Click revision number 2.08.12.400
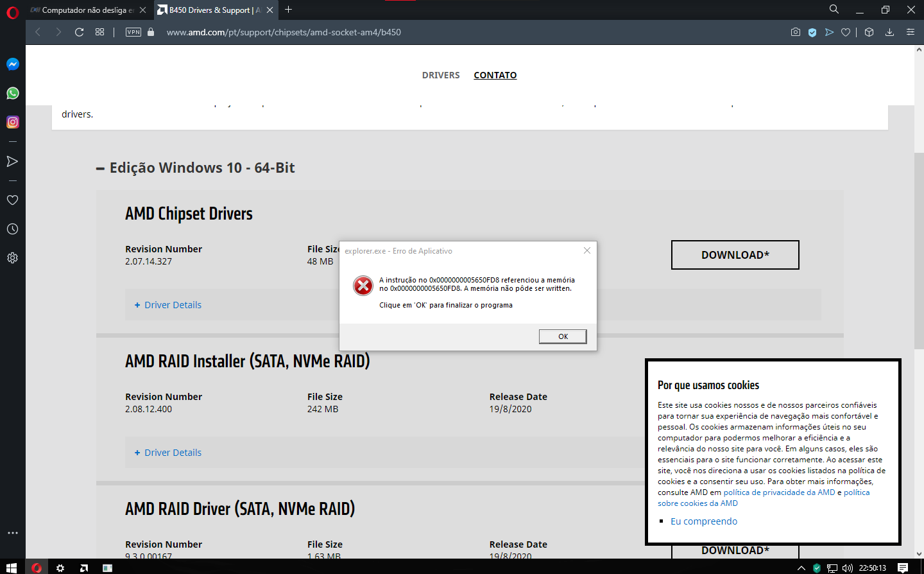This screenshot has height=574, width=924. click(148, 409)
